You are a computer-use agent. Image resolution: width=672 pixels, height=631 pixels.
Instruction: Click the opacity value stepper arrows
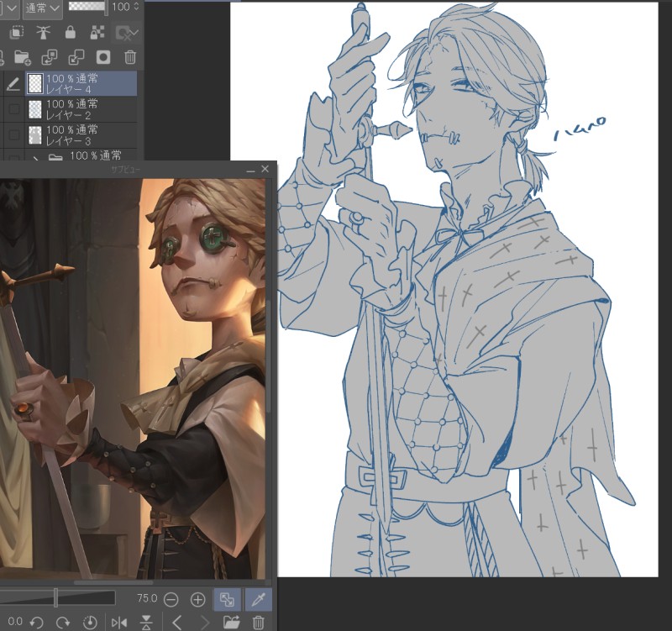tap(136, 7)
